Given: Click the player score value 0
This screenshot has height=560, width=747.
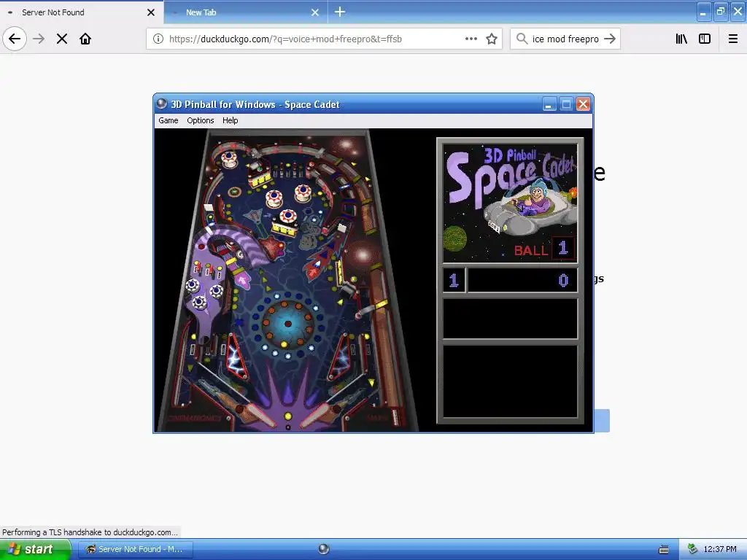Looking at the screenshot, I should click(563, 280).
